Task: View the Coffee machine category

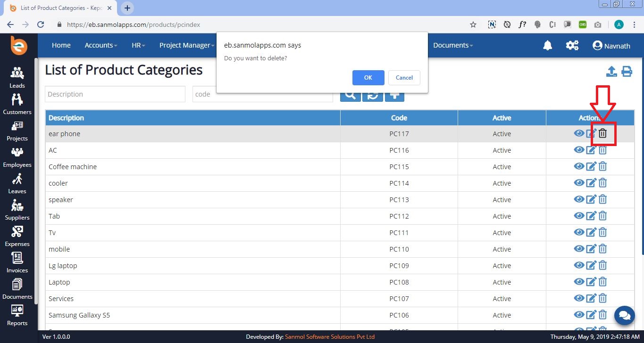Action: 579,166
